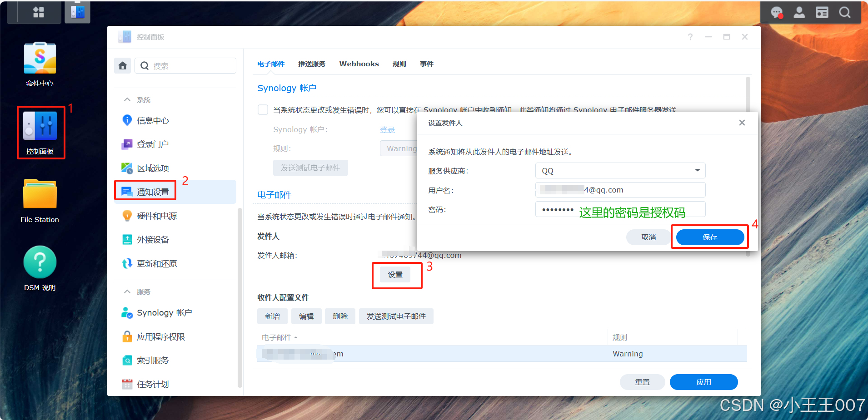The image size is (868, 420).
Task: Click the 应用 button
Action: (704, 382)
